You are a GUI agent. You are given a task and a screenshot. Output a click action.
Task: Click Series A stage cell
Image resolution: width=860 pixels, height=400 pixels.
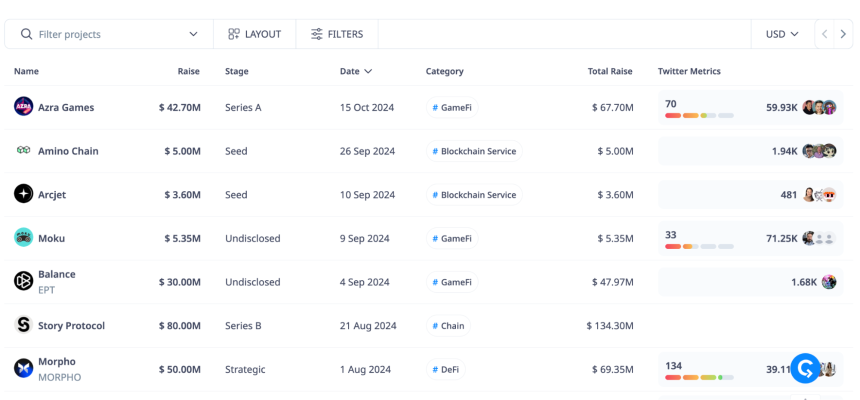[x=243, y=108]
